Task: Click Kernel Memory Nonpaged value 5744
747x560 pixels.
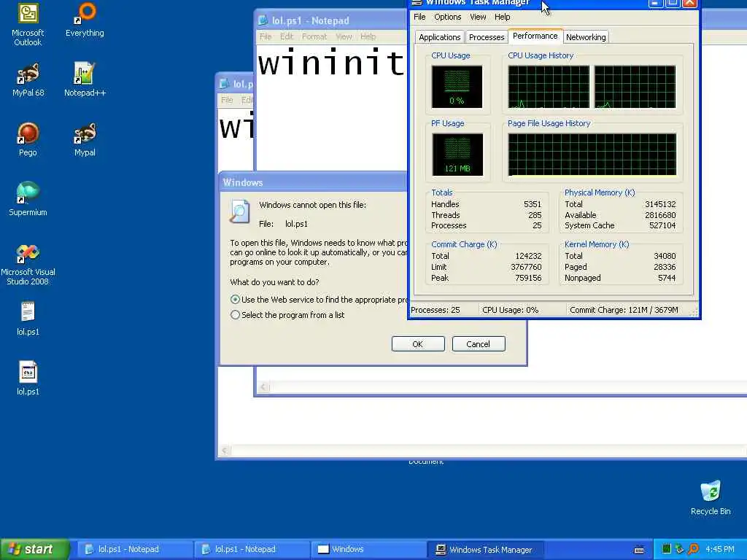Action: [x=667, y=278]
